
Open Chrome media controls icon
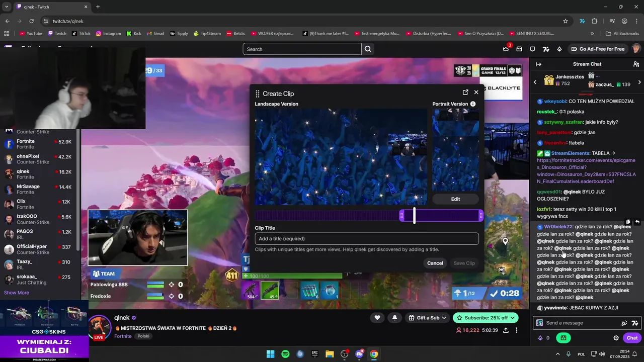(x=612, y=21)
